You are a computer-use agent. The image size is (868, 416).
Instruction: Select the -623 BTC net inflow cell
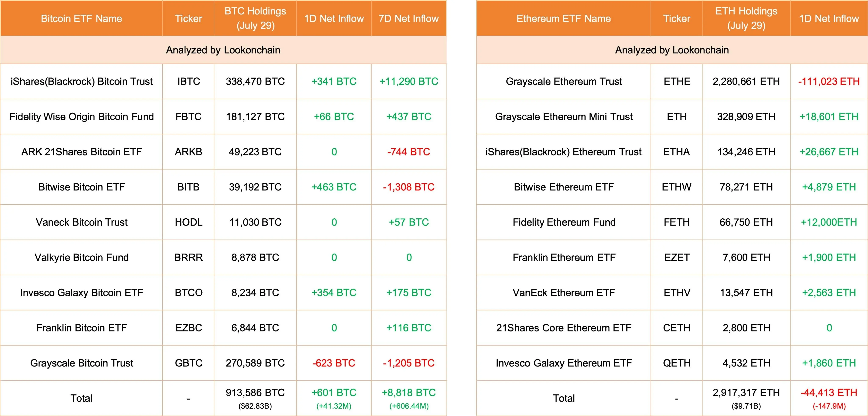[334, 363]
